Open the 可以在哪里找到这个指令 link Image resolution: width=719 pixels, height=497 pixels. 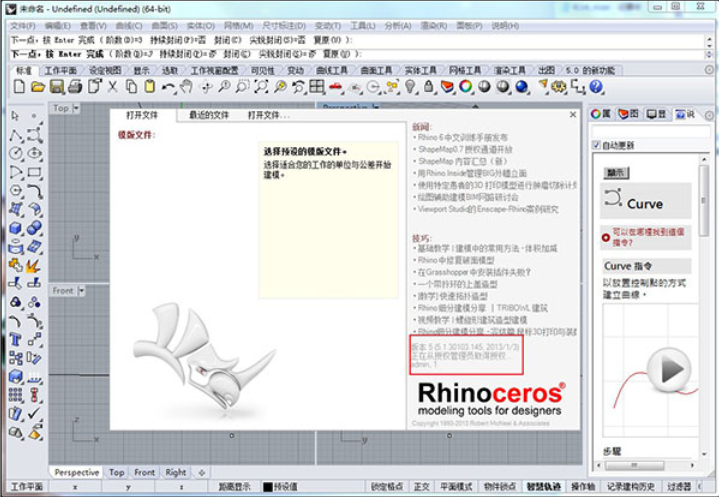tap(651, 236)
